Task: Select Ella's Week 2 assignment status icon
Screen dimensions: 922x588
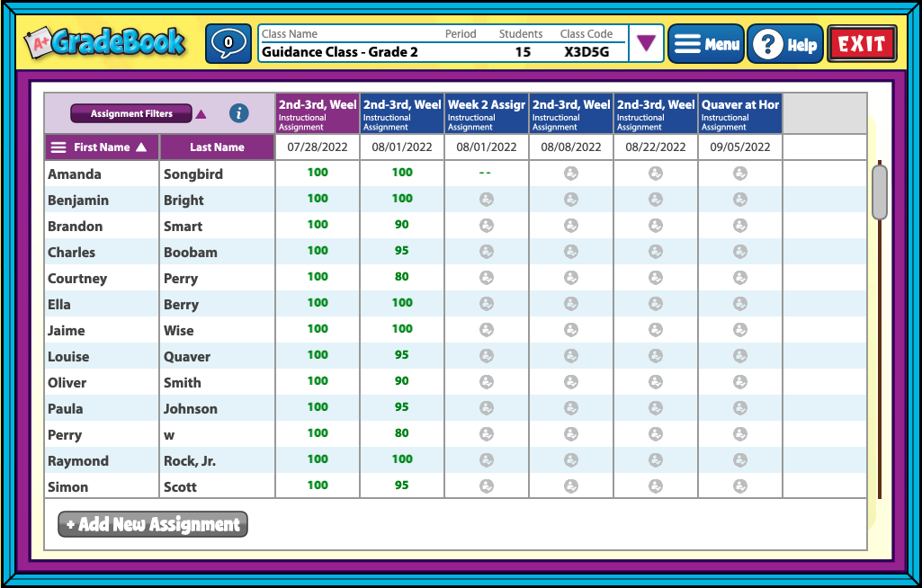Action: pyautogui.click(x=487, y=303)
